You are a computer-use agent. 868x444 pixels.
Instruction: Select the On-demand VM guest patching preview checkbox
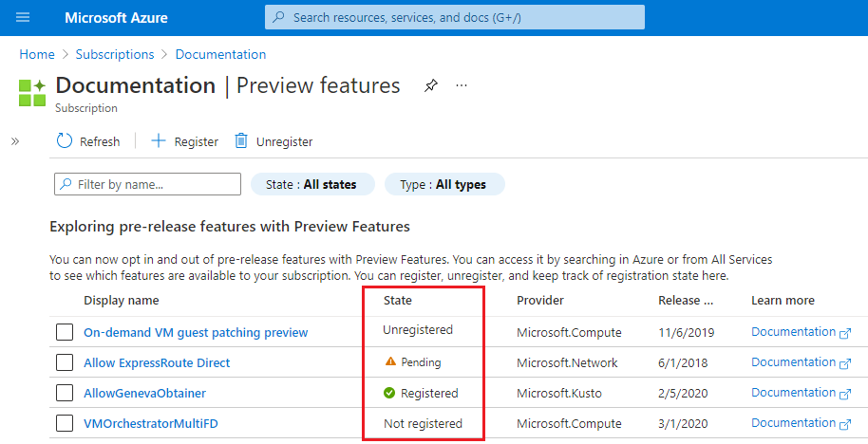65,332
